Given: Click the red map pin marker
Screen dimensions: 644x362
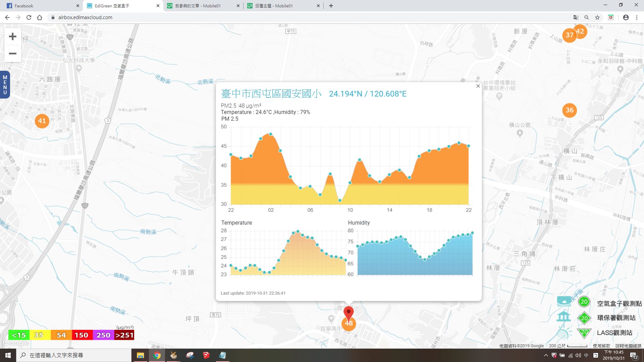Looking at the screenshot, I should [348, 313].
